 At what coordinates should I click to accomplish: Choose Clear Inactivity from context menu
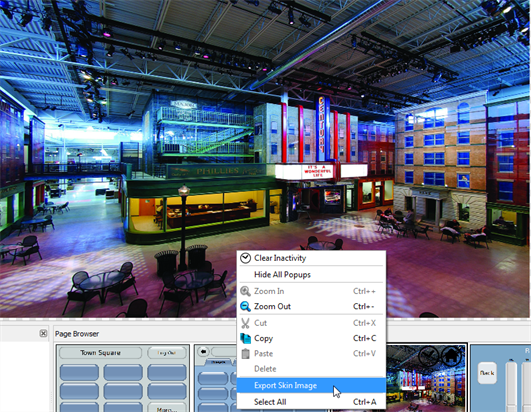311,258
